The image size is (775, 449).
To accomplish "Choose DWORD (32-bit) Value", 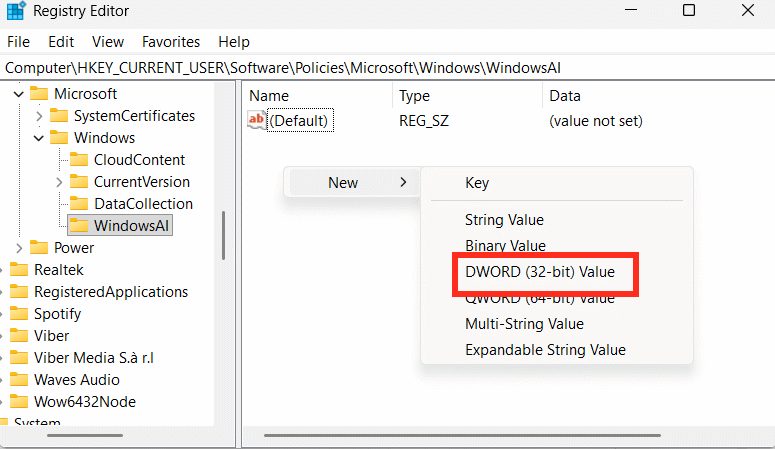I will (x=540, y=271).
